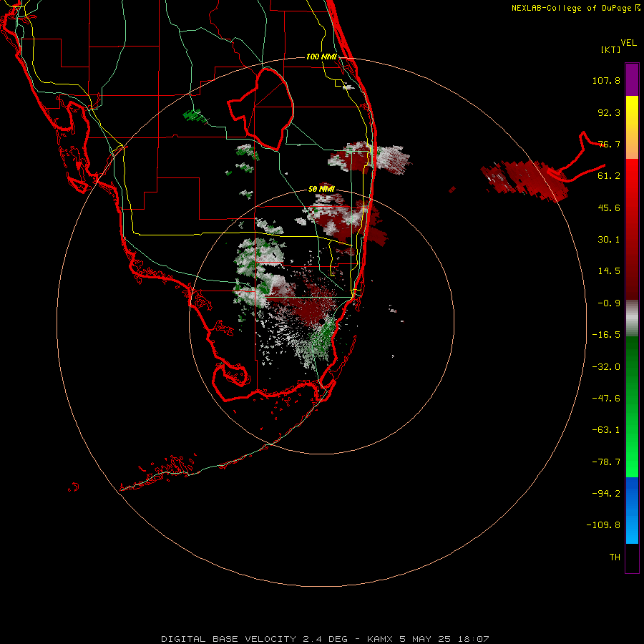Click the 100 NMI range ring label
This screenshot has height=644, width=644.
click(x=321, y=57)
